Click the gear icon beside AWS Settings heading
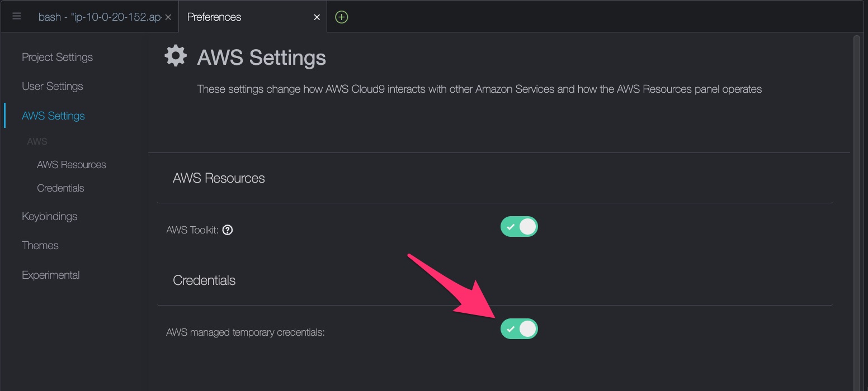Screen dimensions: 868x391 175,55
